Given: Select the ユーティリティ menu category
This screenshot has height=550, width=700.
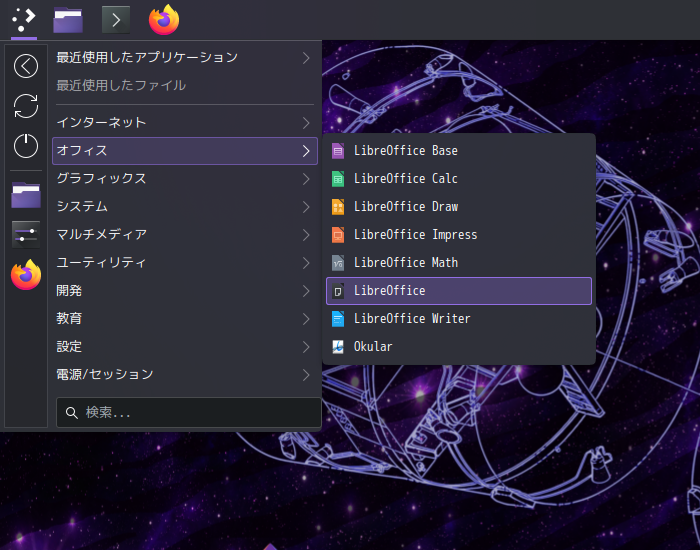Looking at the screenshot, I should coord(185,263).
